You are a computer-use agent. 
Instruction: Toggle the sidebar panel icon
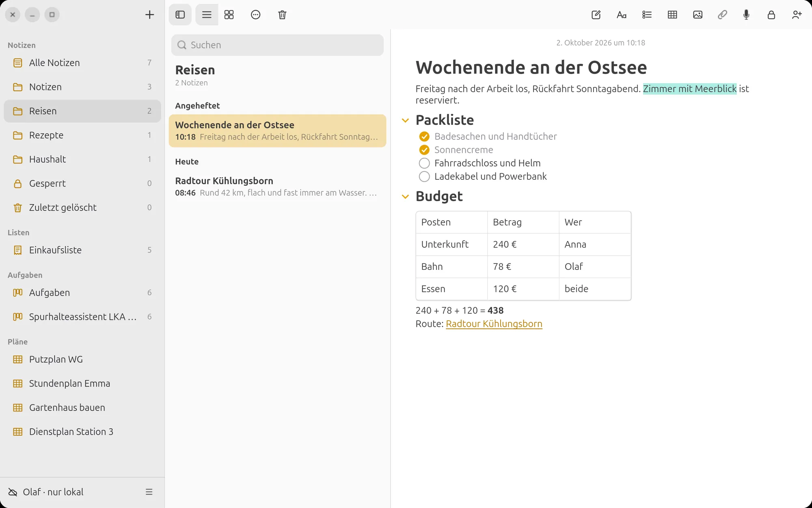[180, 15]
